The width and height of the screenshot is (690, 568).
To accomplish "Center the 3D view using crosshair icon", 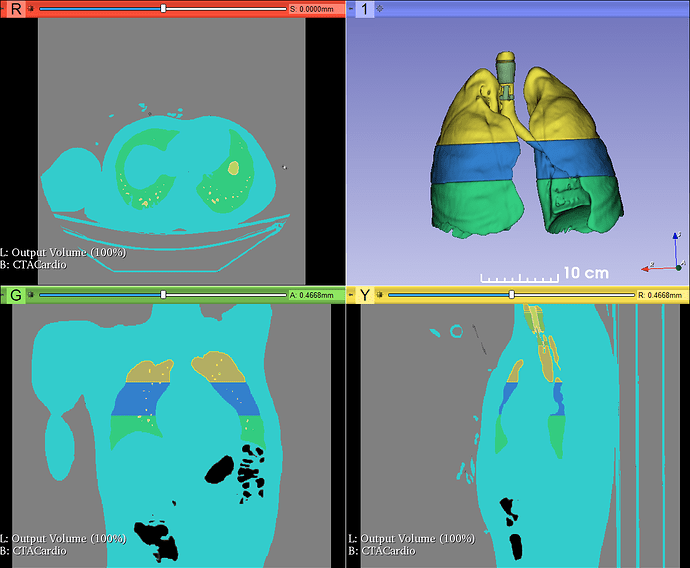I will (379, 9).
